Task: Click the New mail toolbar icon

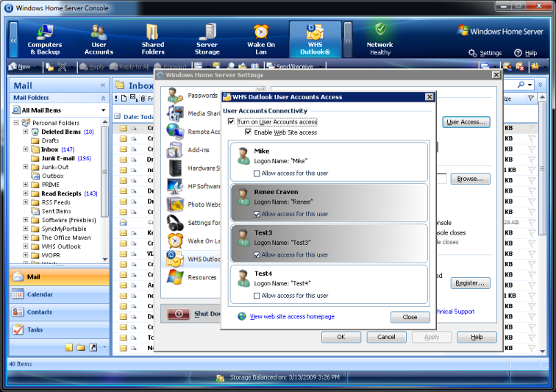Action: click(x=13, y=66)
